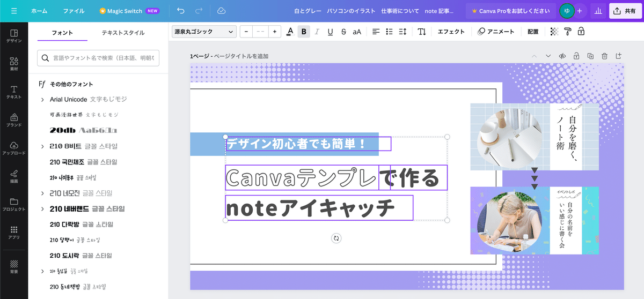Open text color picker
This screenshot has height=299, width=644.
coord(290,32)
